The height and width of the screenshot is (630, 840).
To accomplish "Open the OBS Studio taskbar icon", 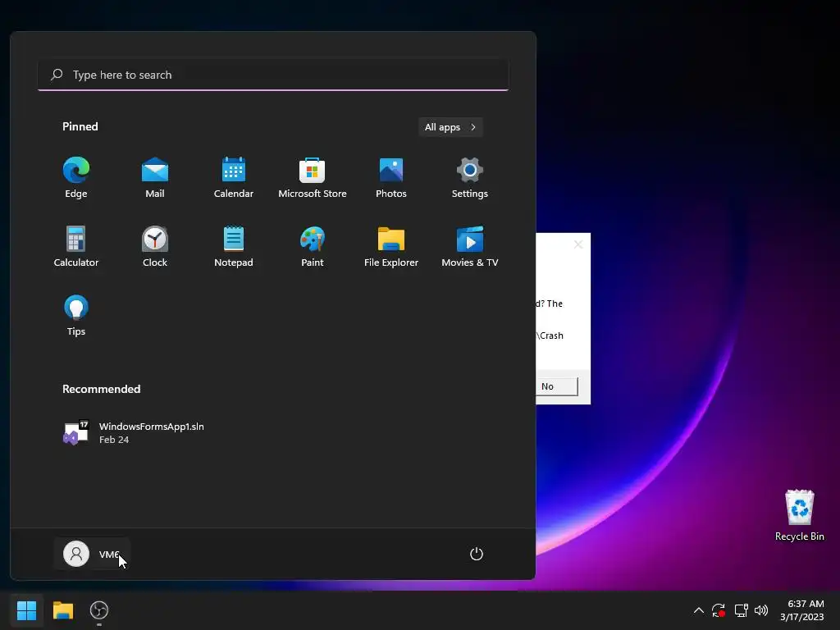I will click(99, 610).
